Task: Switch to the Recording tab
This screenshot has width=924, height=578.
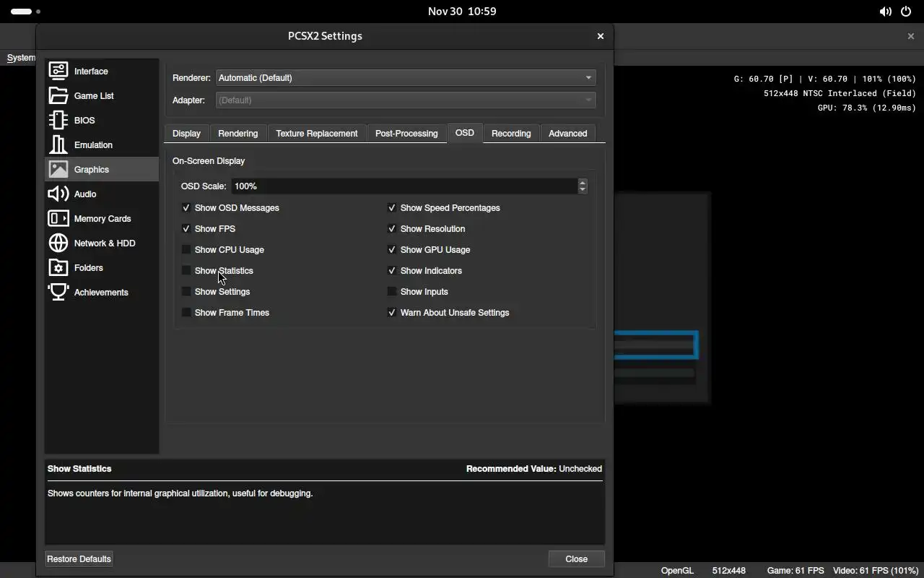Action: tap(511, 133)
